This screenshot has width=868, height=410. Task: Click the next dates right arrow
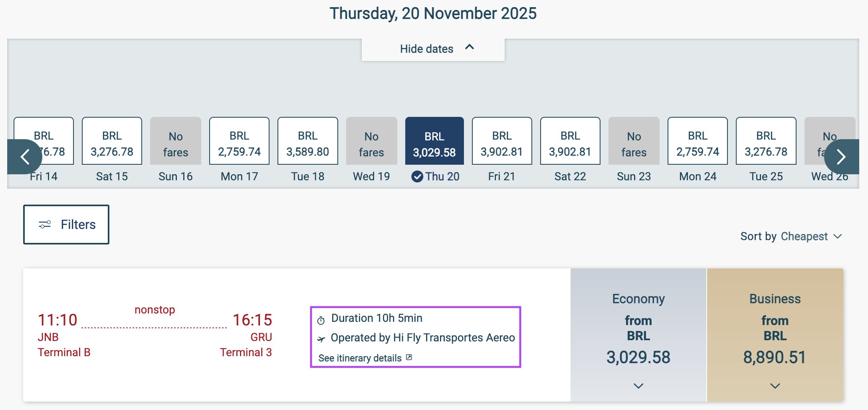[841, 157]
